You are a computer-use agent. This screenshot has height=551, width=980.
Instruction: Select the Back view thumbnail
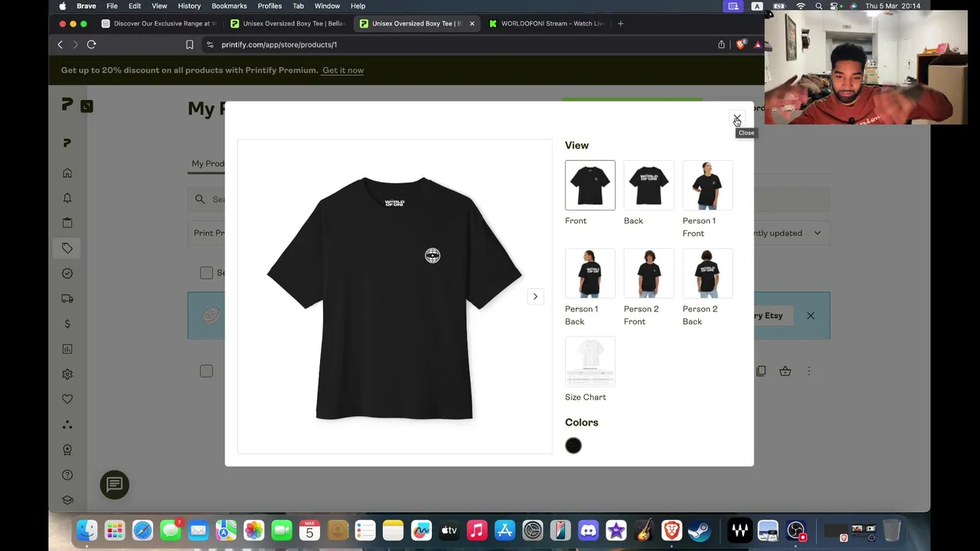pyautogui.click(x=648, y=185)
